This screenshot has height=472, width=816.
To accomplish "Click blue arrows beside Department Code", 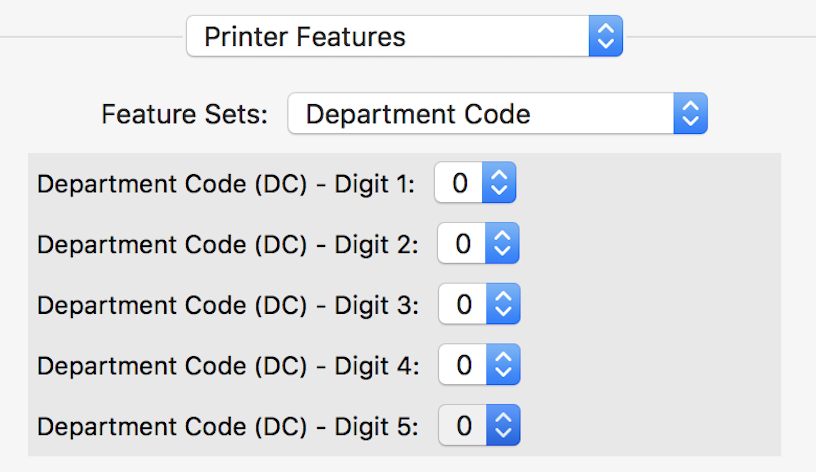I will tap(690, 114).
